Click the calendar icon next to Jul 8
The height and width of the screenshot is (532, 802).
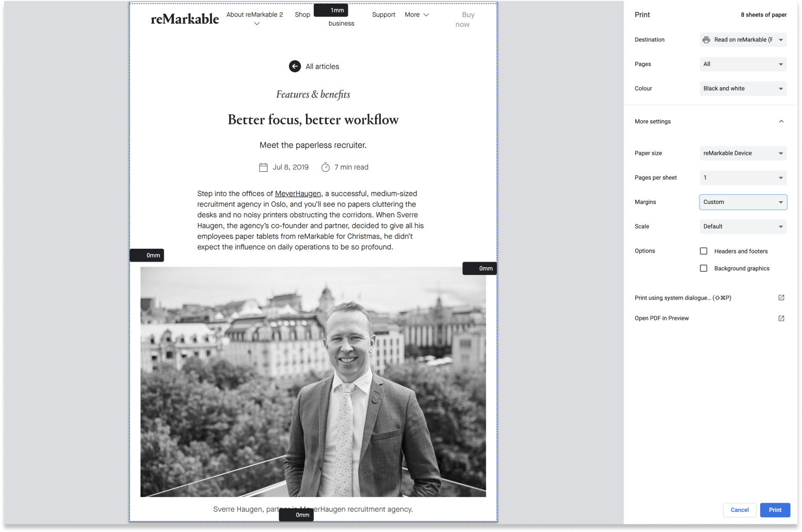pos(263,167)
